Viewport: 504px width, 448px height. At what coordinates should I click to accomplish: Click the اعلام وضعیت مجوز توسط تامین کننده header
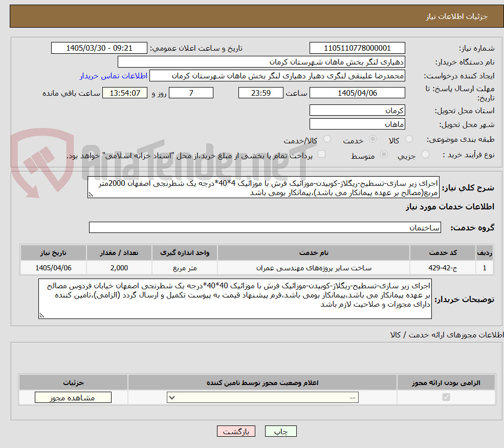pyautogui.click(x=262, y=382)
